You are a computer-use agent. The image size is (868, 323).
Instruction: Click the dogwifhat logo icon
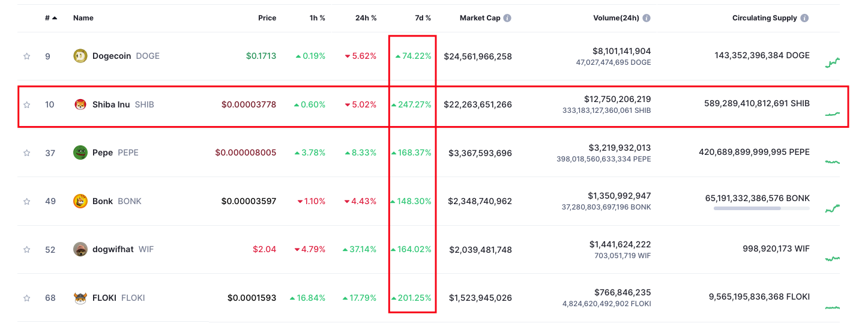(x=80, y=249)
